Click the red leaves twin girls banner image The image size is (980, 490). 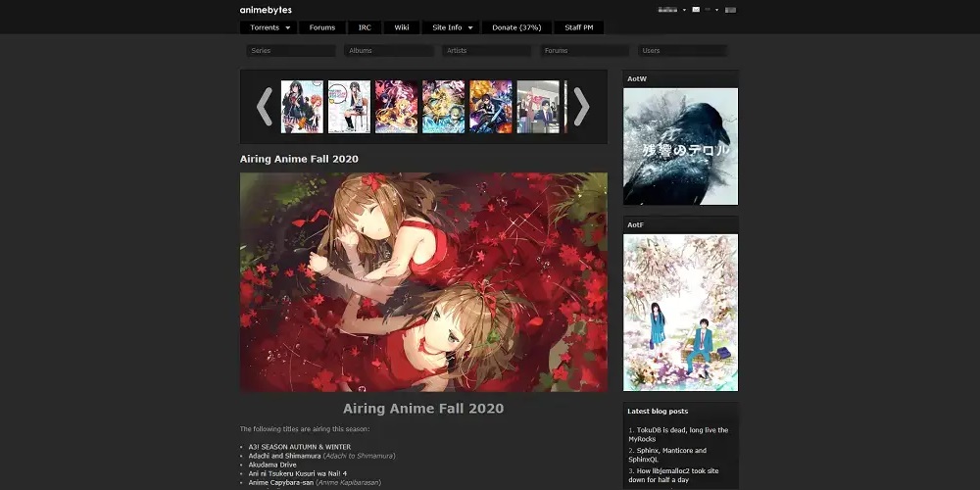click(423, 282)
